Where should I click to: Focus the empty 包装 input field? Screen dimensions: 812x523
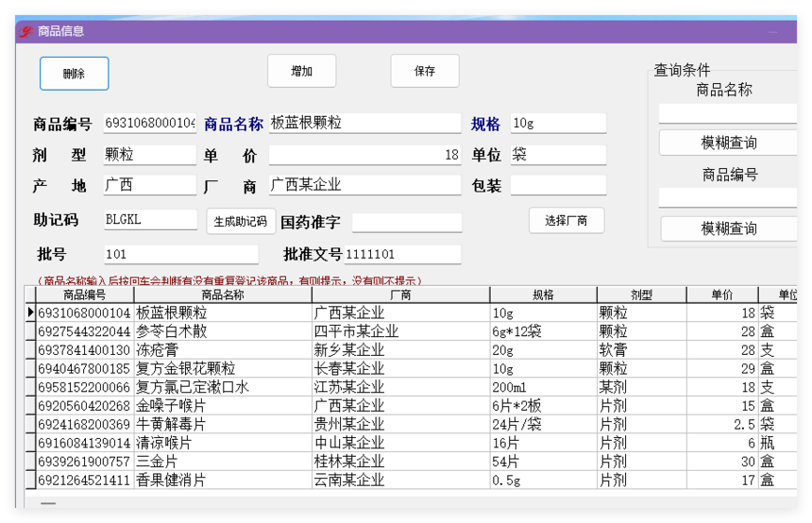point(558,185)
